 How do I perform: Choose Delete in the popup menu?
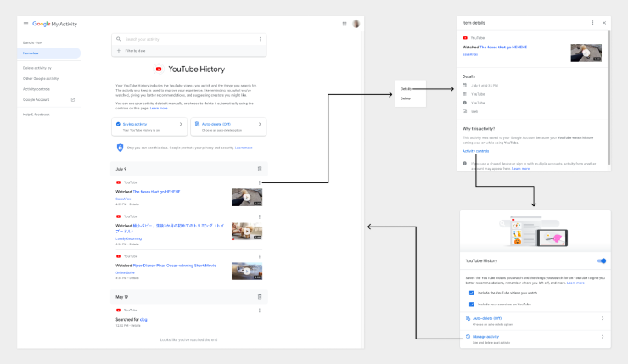click(x=406, y=98)
